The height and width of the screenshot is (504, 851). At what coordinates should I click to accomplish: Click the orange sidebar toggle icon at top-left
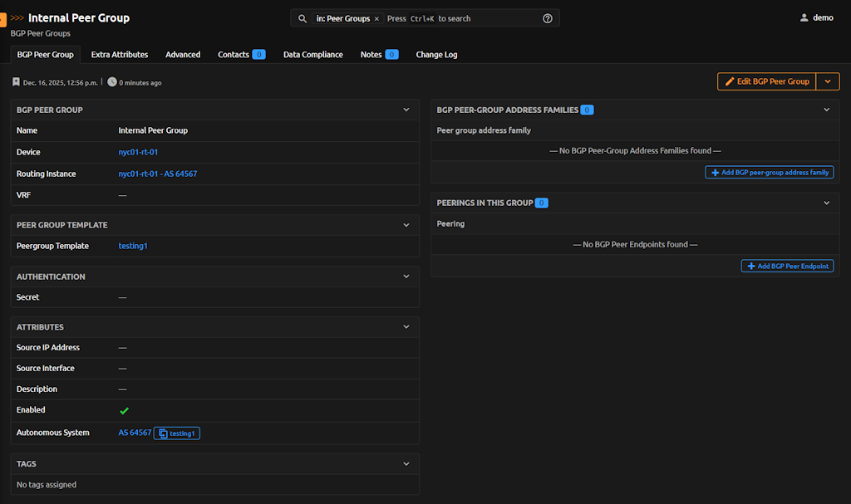pos(2,19)
